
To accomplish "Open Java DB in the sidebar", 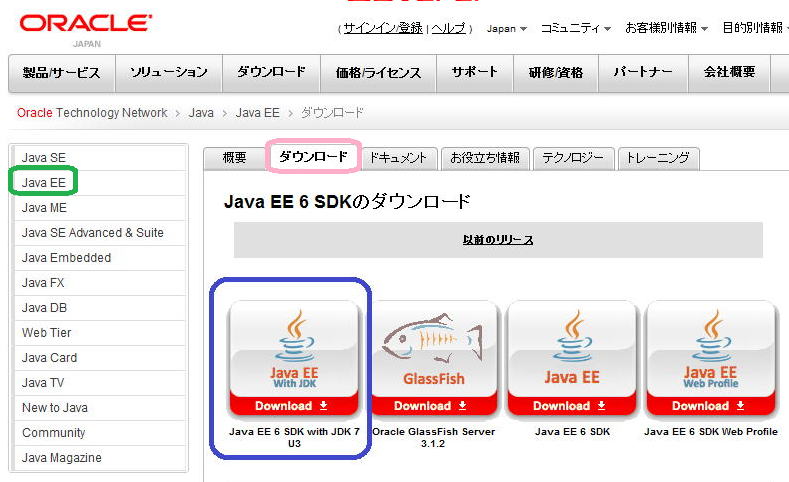I will pyautogui.click(x=100, y=307).
